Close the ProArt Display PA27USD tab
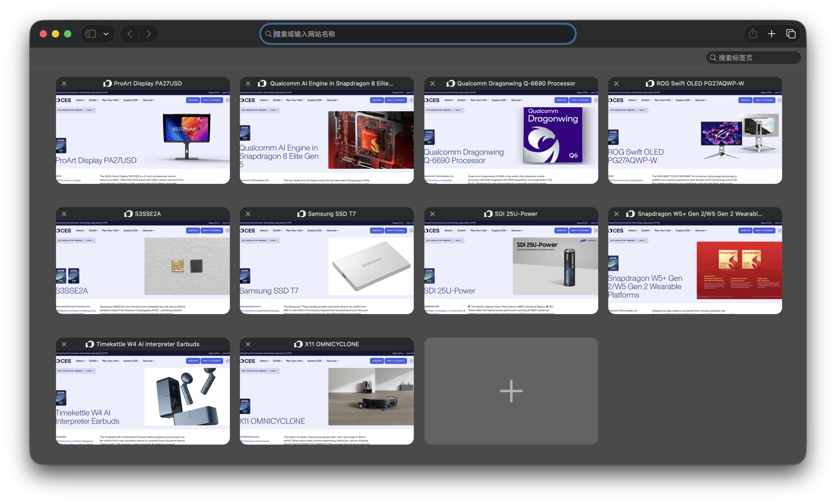The image size is (836, 504). (64, 83)
